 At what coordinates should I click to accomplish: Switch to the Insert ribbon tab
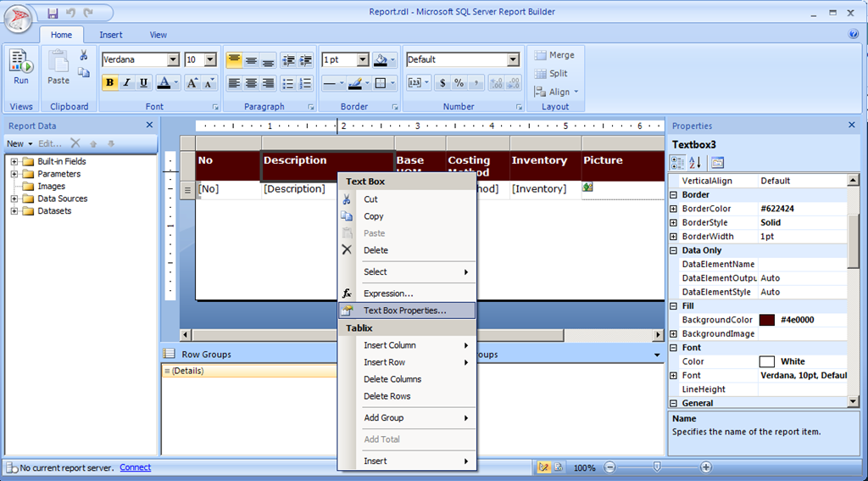click(x=111, y=34)
